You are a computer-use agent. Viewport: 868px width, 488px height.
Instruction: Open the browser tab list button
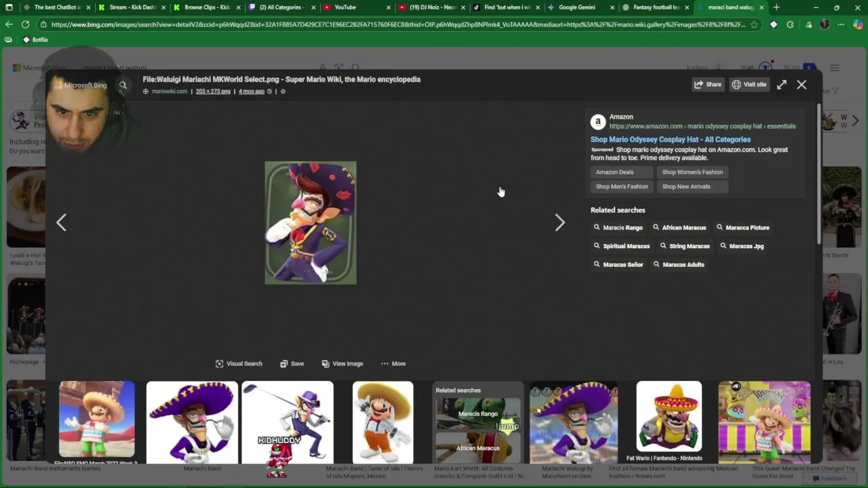tap(9, 7)
